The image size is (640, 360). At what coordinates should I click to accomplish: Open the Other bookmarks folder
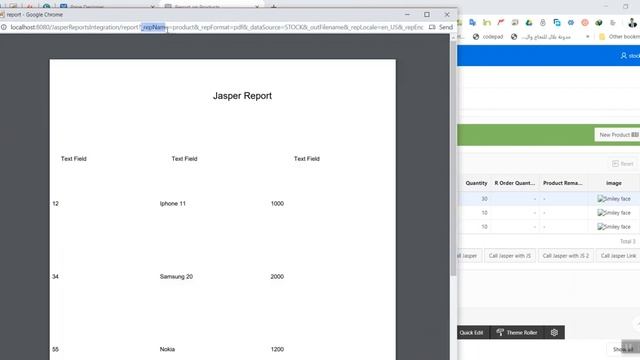click(x=620, y=37)
